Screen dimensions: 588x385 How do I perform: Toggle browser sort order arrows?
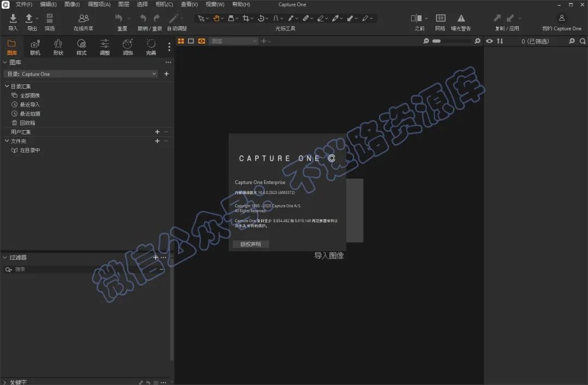(x=500, y=41)
